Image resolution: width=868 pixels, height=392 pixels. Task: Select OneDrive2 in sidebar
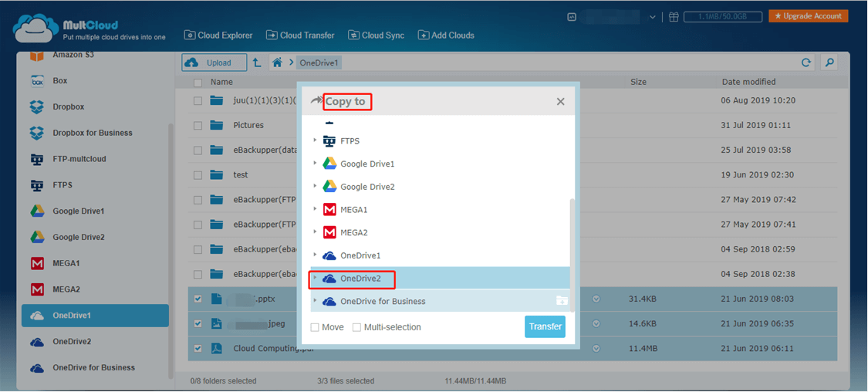click(95, 342)
